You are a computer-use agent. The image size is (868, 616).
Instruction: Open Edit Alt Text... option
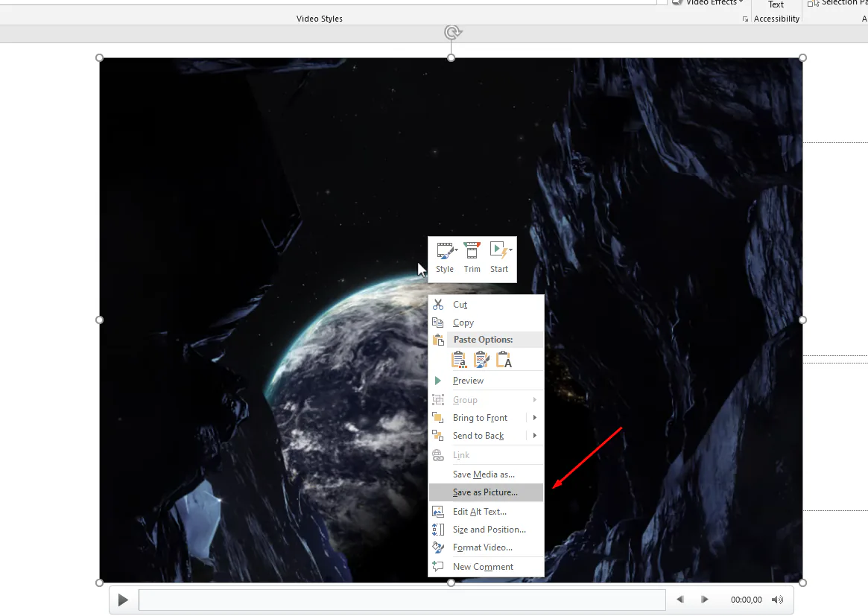[486, 512]
